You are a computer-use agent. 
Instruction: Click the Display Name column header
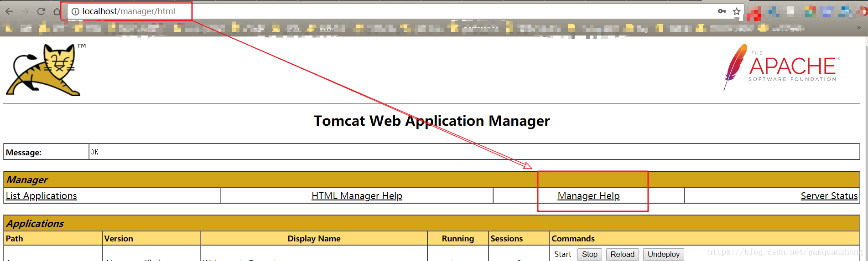click(x=314, y=239)
